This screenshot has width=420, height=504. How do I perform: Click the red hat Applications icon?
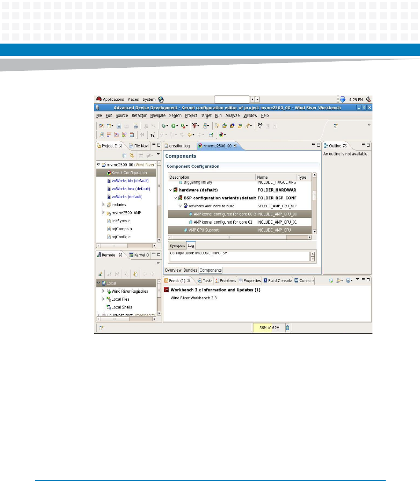click(99, 99)
